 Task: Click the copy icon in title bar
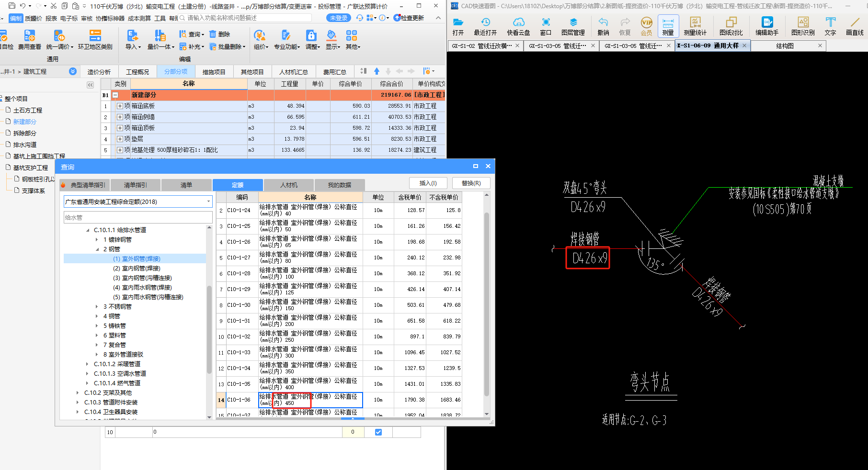(x=64, y=6)
